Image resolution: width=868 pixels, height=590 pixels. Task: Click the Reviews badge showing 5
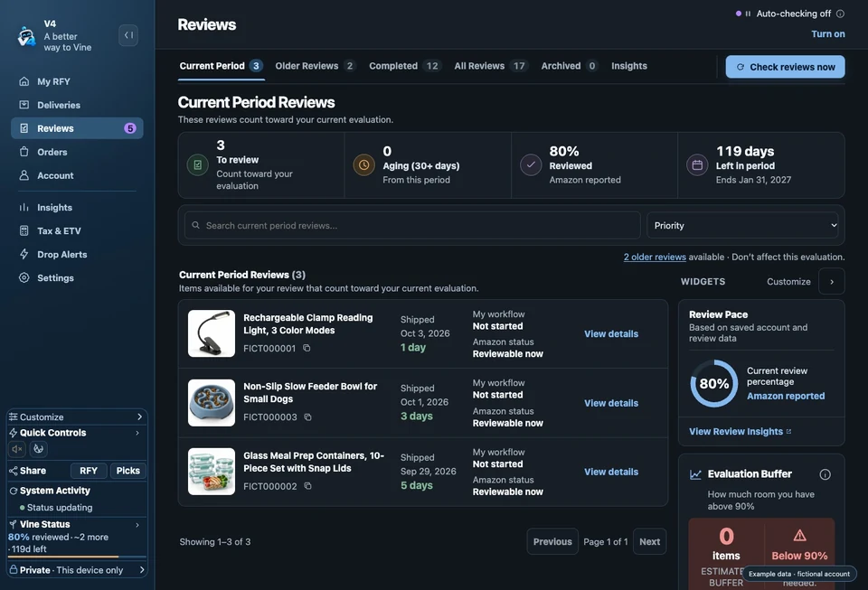(x=130, y=128)
